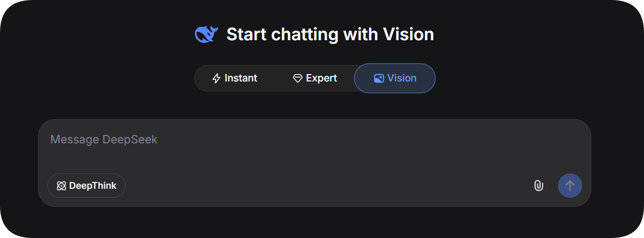The image size is (644, 238).
Task: Click the atom icon on DeepThink
Action: (61, 186)
